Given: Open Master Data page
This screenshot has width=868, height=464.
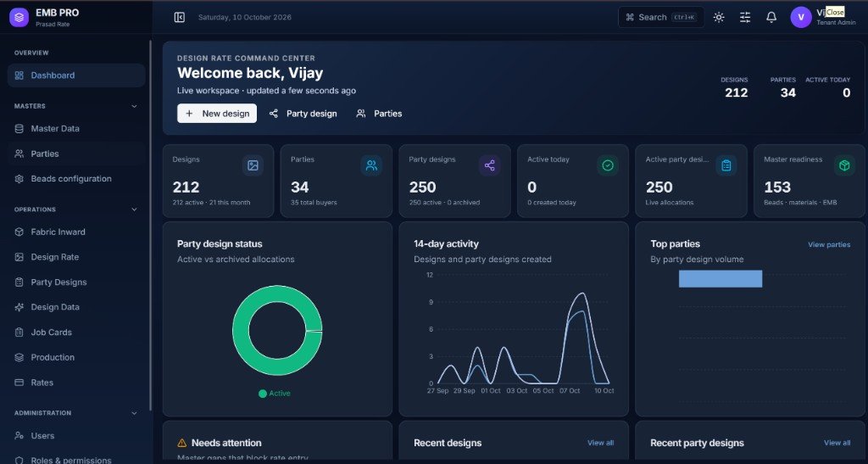Looking at the screenshot, I should click(76, 128).
